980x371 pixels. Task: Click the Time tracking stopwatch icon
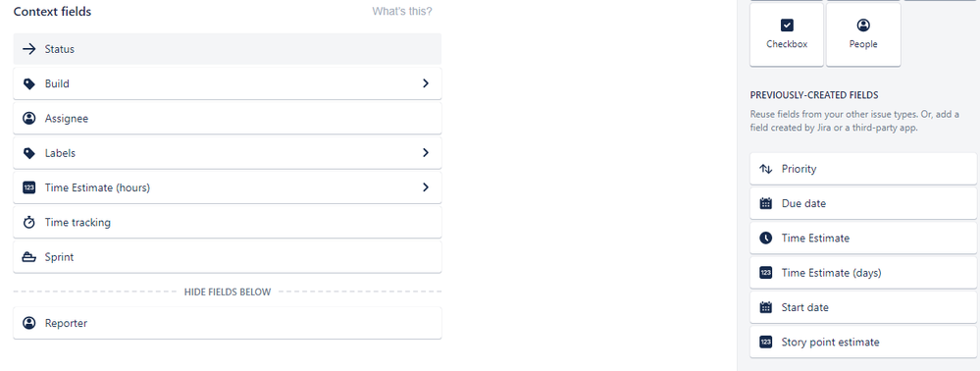click(28, 222)
